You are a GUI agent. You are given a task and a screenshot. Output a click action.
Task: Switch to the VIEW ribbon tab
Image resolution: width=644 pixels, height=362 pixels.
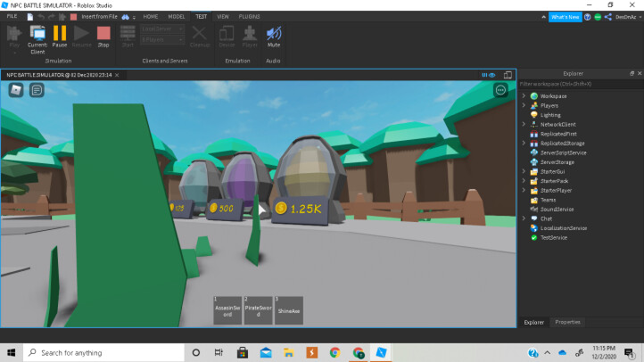pos(223,17)
